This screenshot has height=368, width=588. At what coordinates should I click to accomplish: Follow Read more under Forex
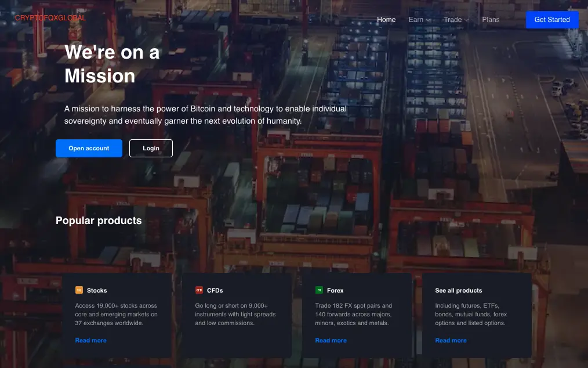(x=331, y=340)
